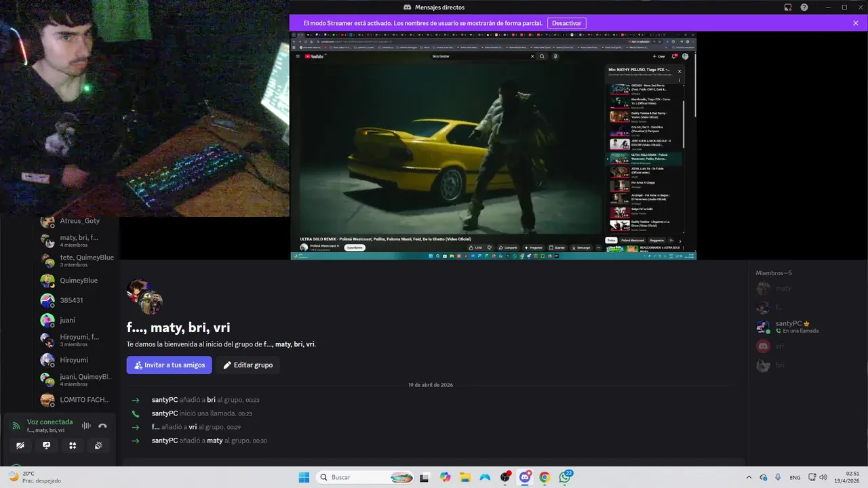This screenshot has height=488, width=868.
Task: Open the juani direct message
Action: 78,320
